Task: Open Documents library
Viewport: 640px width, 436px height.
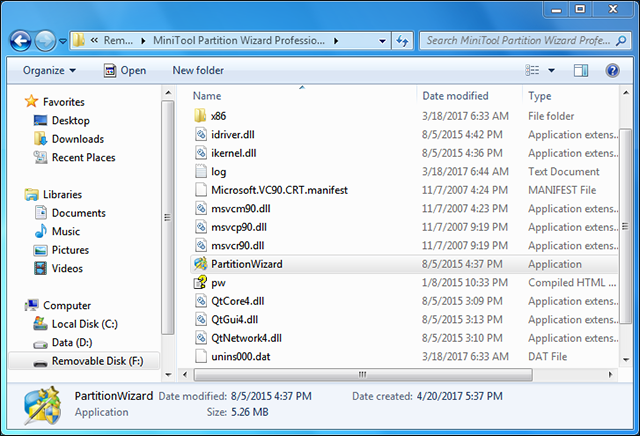Action: point(70,213)
